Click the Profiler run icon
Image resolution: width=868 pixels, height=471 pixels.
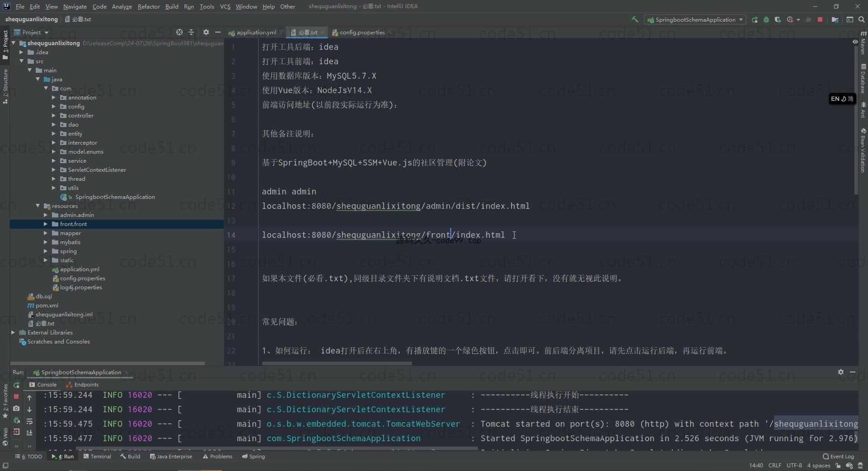(790, 19)
